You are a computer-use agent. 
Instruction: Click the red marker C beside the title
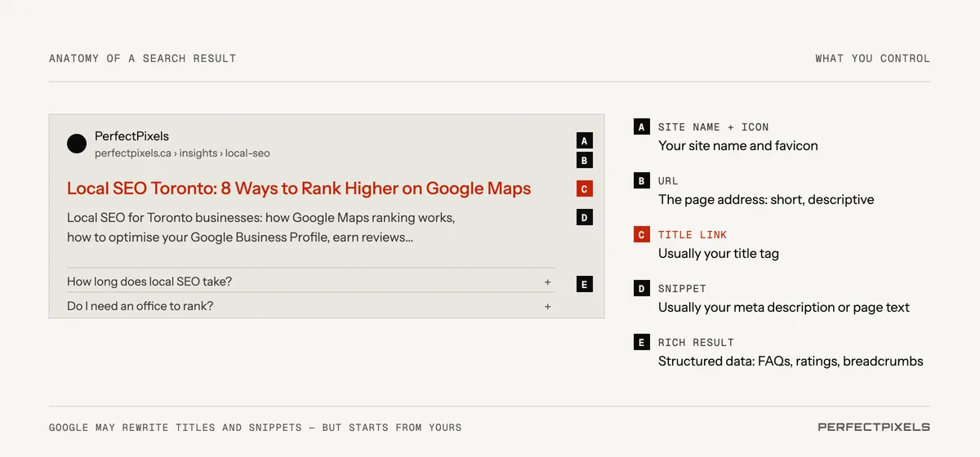584,189
